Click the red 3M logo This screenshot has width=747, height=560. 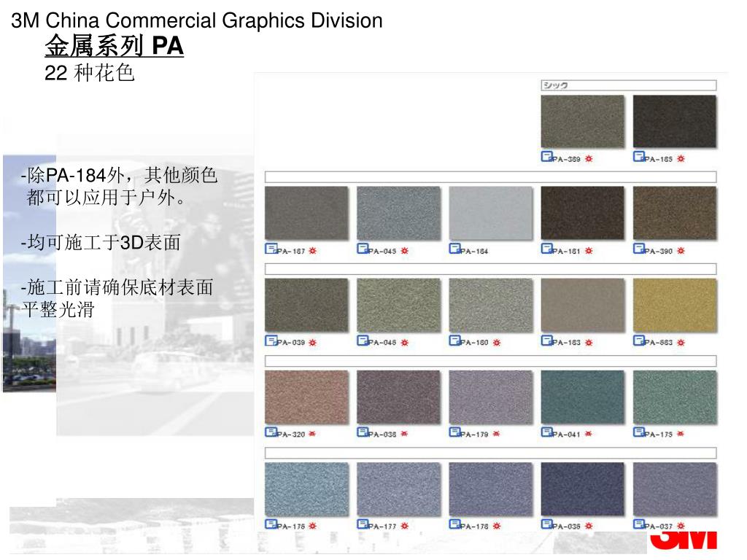click(684, 541)
